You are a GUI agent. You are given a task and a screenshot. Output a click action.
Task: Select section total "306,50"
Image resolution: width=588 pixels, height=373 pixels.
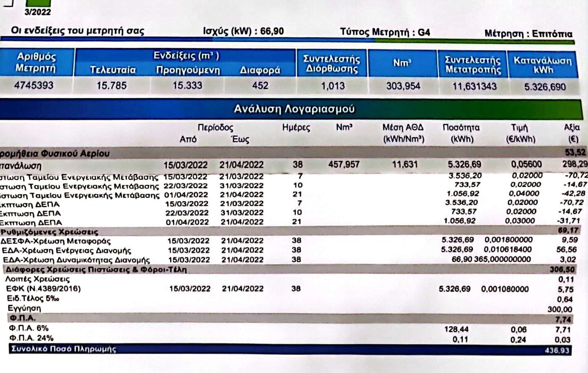(x=562, y=270)
